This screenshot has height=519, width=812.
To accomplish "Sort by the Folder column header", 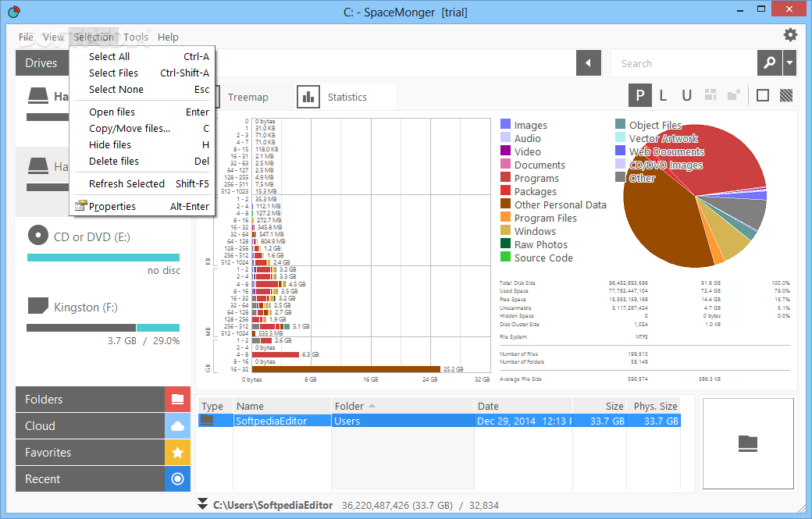I will tap(402, 406).
